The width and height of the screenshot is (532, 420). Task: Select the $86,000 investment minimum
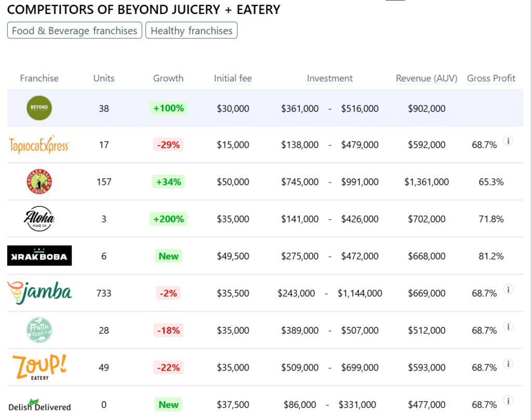click(x=300, y=405)
